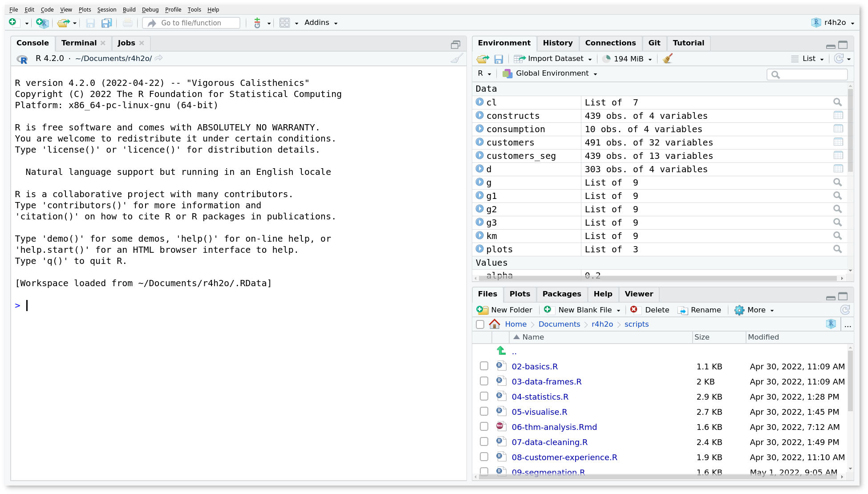Open the path browse ellipsis button
The width and height of the screenshot is (868, 494).
848,325
